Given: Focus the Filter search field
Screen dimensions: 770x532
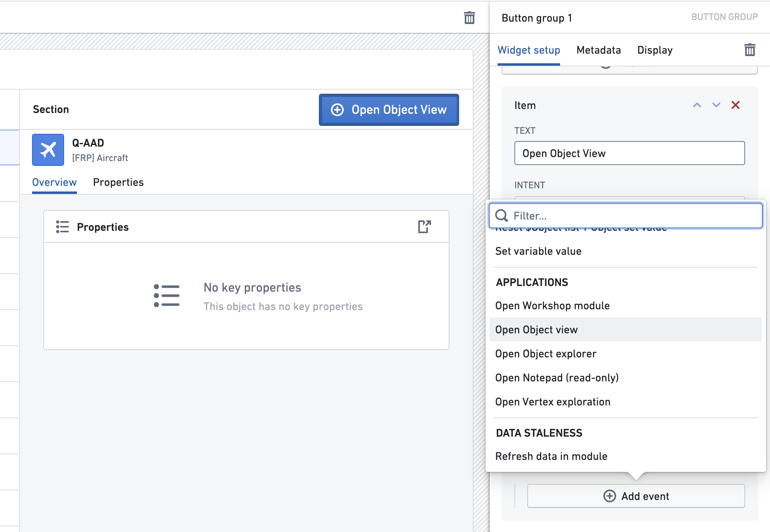Looking at the screenshot, I should click(x=626, y=216).
